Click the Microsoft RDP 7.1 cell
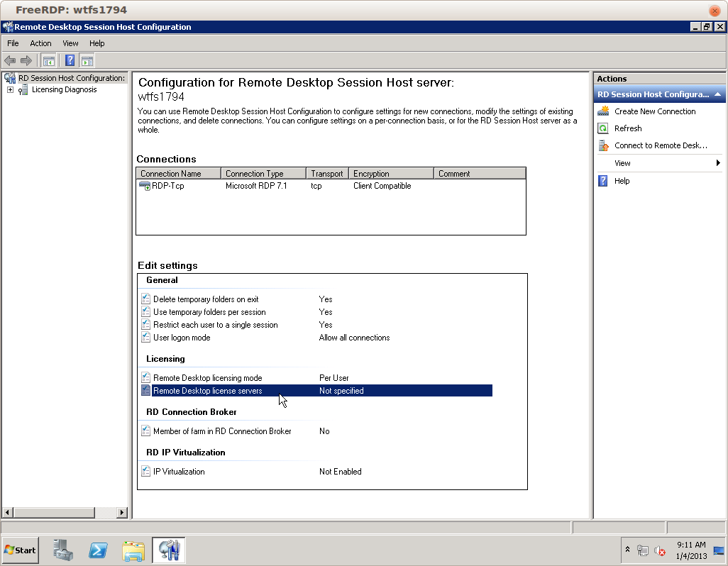Image resolution: width=728 pixels, height=566 pixels. [256, 186]
